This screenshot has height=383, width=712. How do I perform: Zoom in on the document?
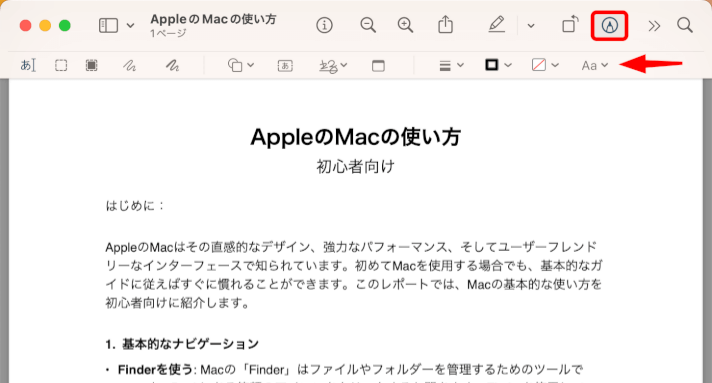click(x=405, y=25)
